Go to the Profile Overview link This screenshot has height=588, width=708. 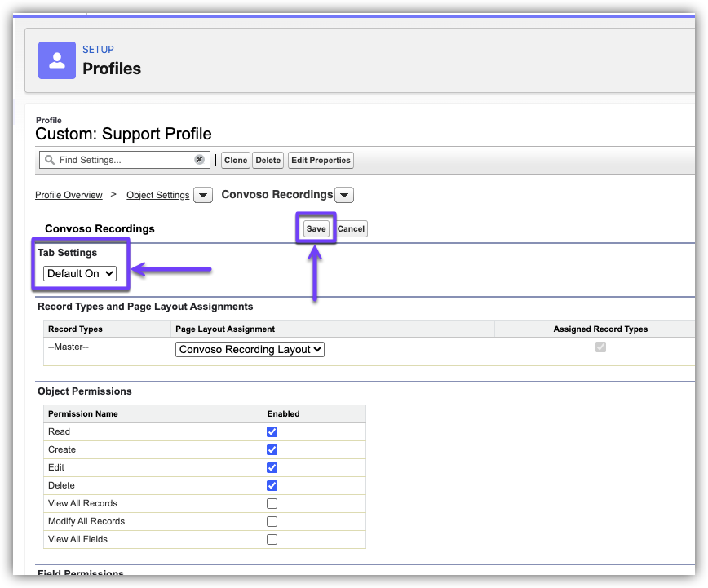click(x=69, y=195)
